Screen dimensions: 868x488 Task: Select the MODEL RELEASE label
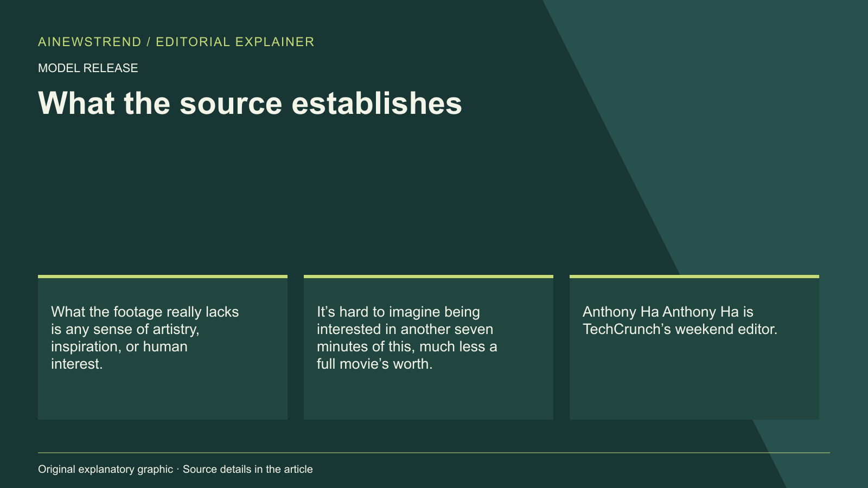click(x=88, y=68)
